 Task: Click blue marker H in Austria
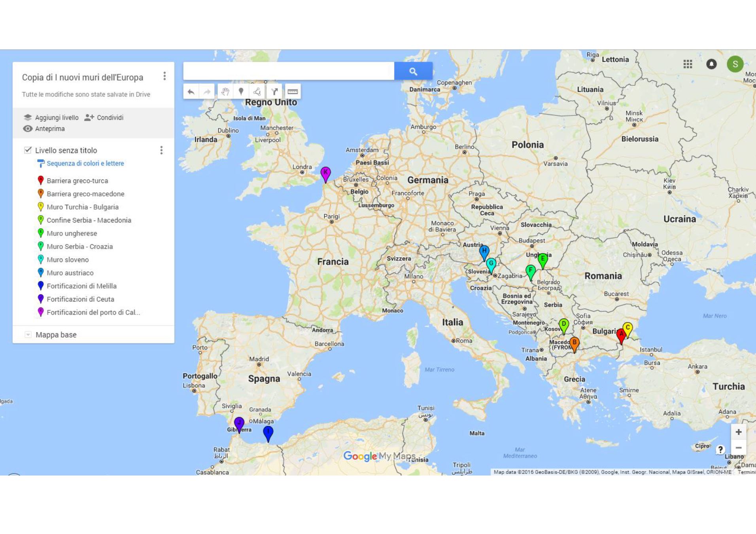(484, 252)
